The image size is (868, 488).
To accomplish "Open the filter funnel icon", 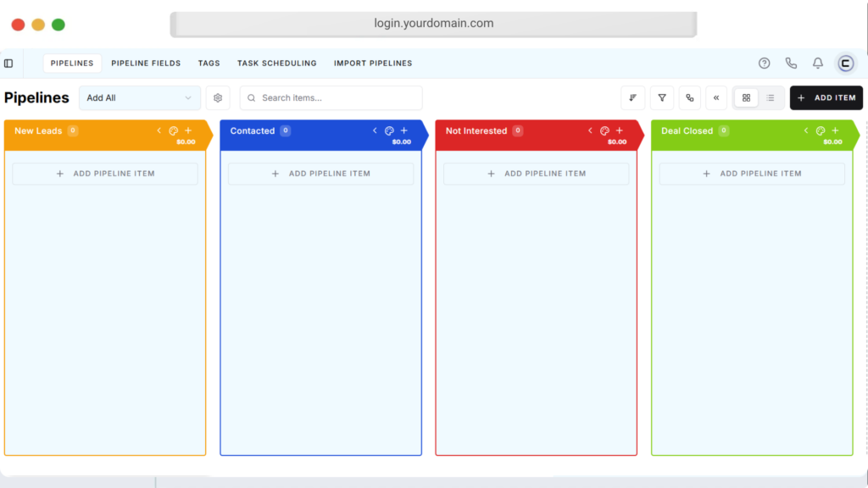I will [662, 98].
